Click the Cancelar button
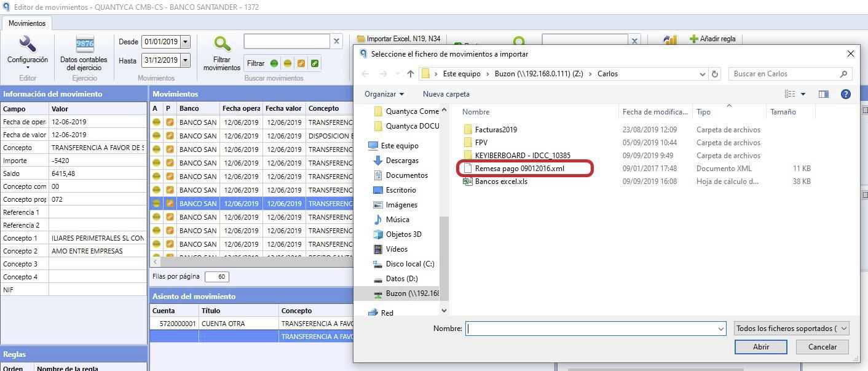Viewport: 868px width, 371px height. [x=823, y=347]
